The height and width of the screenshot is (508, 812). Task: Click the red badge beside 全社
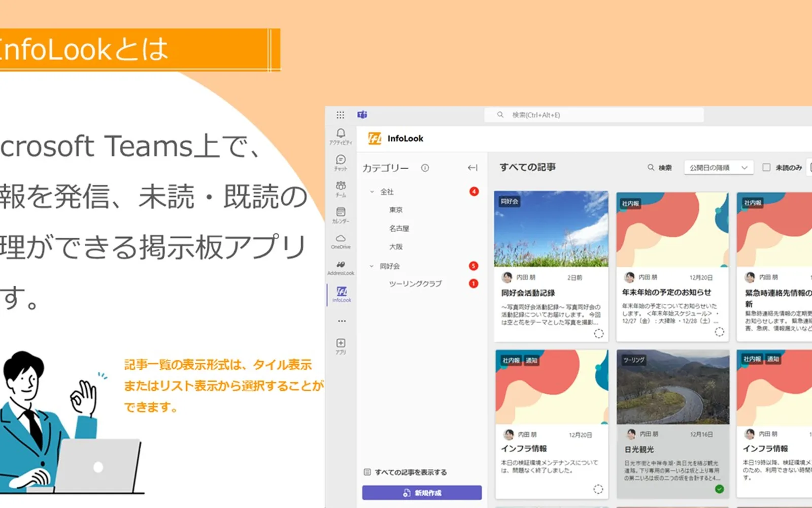coord(473,192)
